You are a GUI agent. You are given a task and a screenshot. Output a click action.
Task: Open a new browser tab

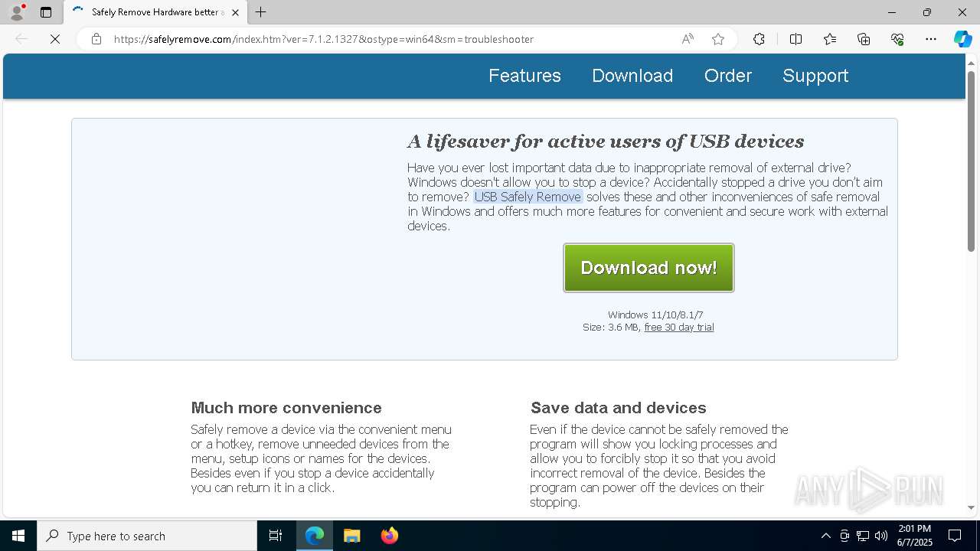[x=261, y=12]
